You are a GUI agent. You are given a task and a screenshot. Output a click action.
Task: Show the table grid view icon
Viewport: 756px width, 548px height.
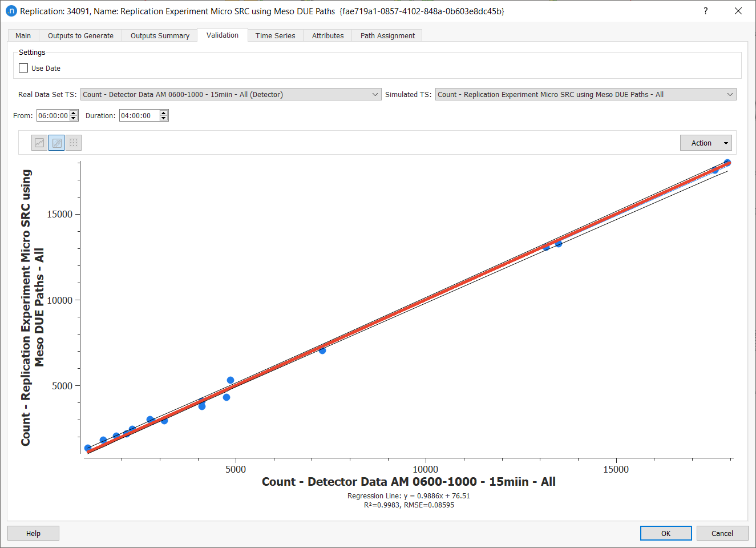(x=74, y=143)
